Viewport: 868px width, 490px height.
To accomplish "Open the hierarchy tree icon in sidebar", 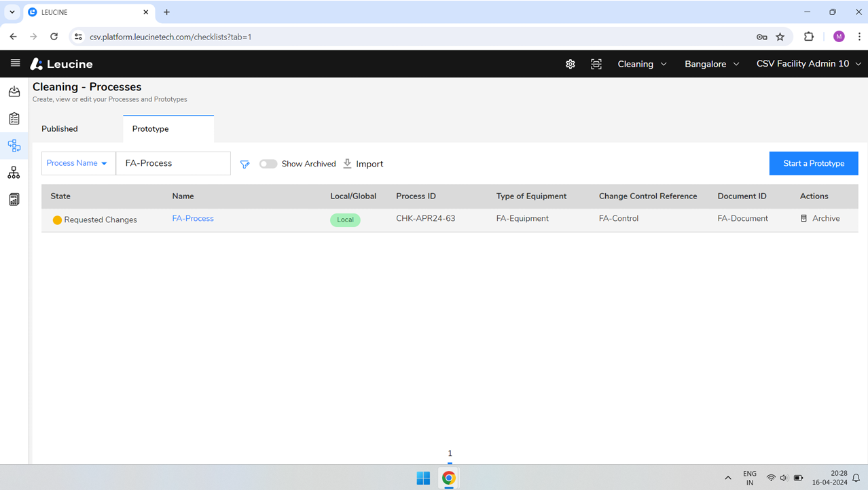I will point(14,173).
